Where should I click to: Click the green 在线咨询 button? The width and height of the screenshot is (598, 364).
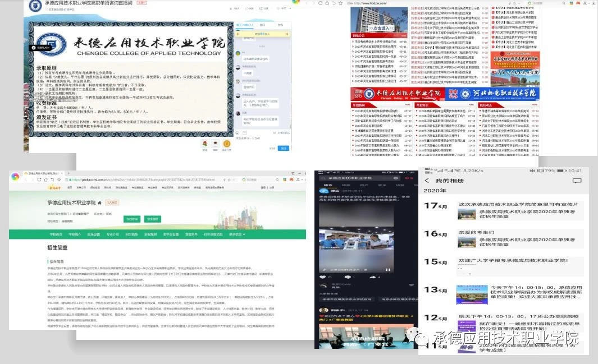click(132, 219)
